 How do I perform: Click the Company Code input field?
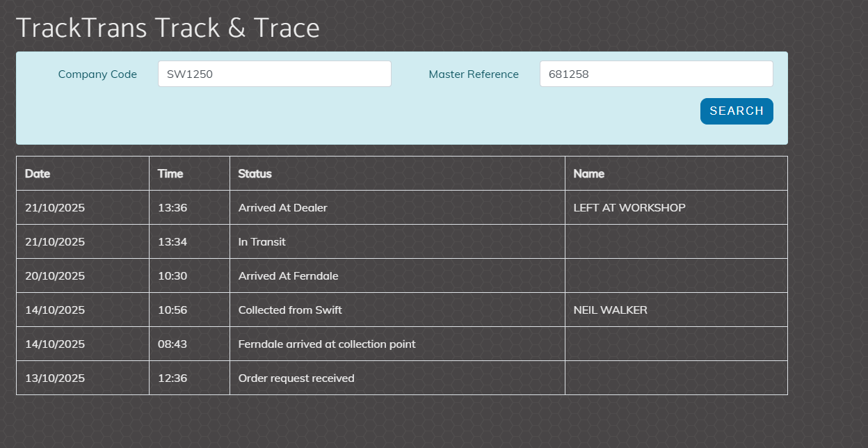(x=274, y=74)
